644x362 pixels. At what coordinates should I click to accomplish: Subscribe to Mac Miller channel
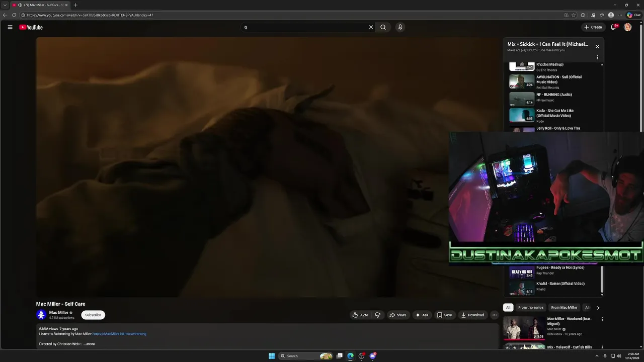pos(93,315)
